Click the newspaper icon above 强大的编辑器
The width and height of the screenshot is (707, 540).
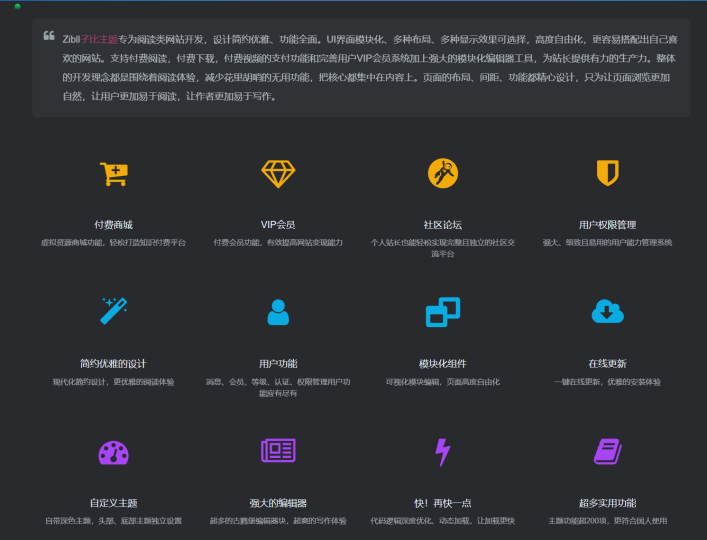pyautogui.click(x=278, y=450)
